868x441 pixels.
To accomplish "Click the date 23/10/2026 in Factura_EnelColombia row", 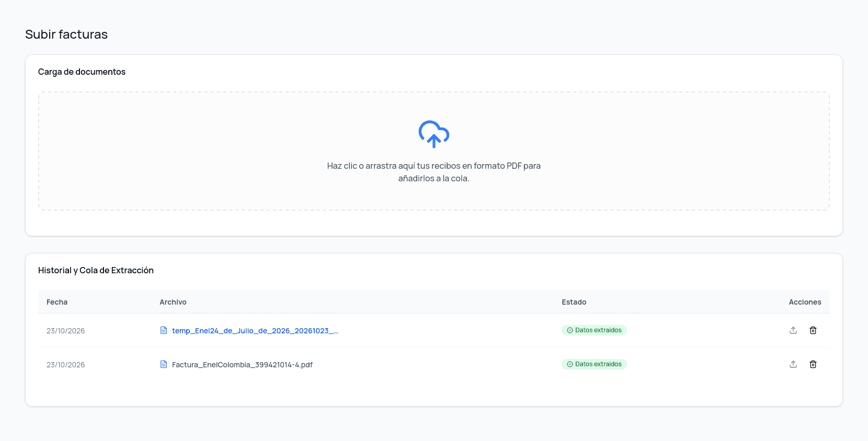I will point(65,365).
